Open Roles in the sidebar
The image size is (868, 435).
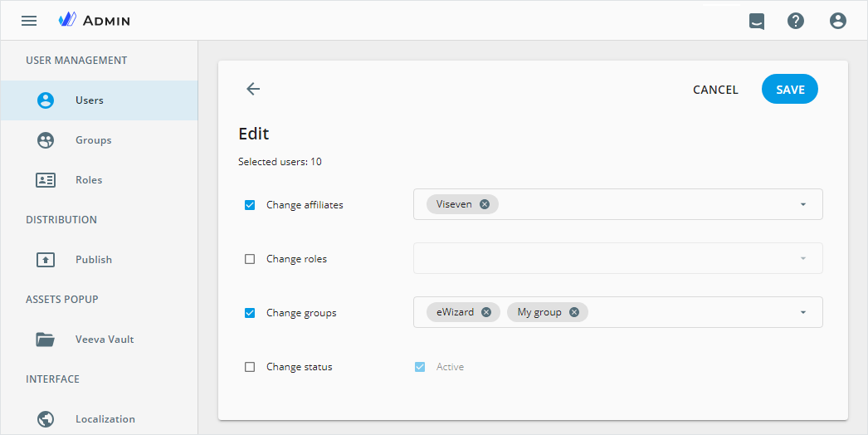tap(89, 180)
